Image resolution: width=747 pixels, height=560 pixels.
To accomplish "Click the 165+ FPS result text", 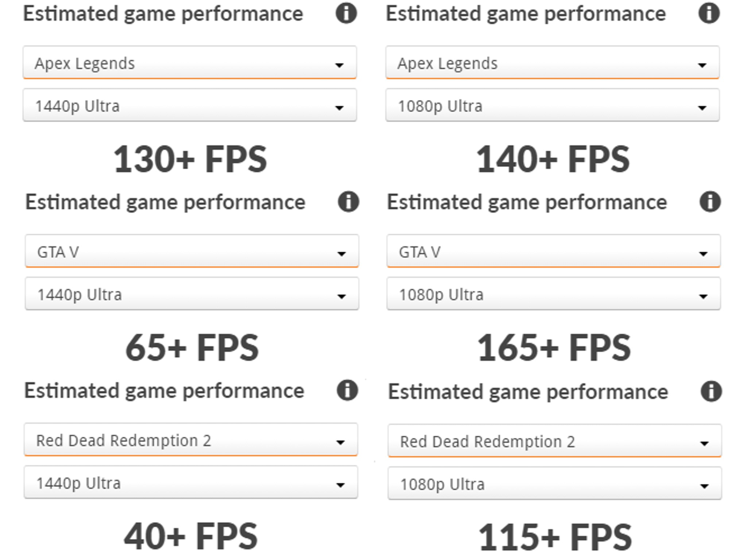I will coord(554,347).
